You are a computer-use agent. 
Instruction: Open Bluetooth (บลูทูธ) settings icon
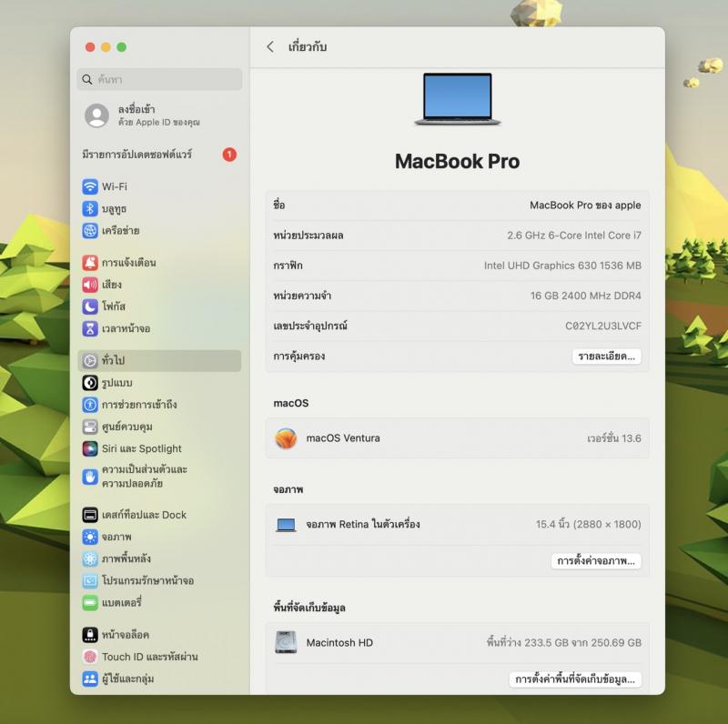[x=90, y=208]
